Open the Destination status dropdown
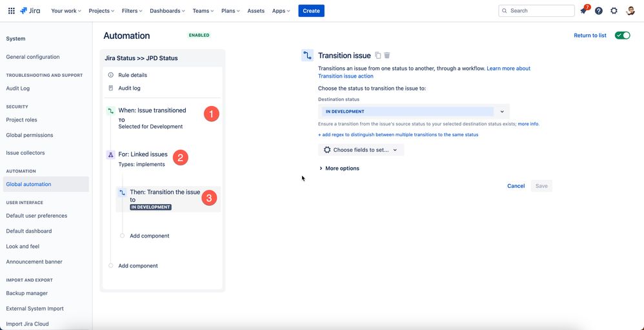This screenshot has width=644, height=330. (x=414, y=111)
